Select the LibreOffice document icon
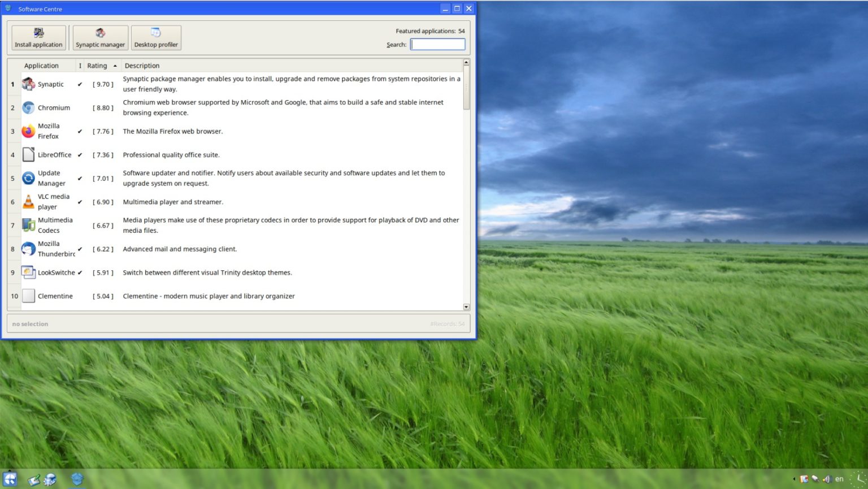 pos(28,155)
